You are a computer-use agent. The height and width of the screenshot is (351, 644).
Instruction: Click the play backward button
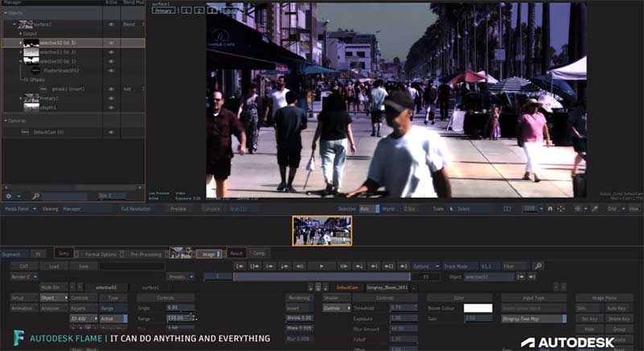pos(299,266)
